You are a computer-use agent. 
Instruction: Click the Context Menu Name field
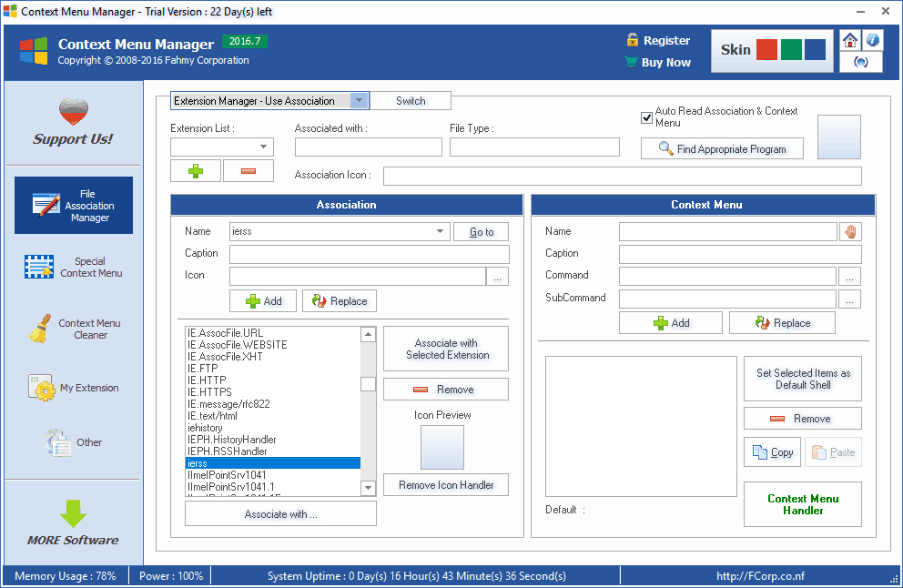(x=728, y=231)
